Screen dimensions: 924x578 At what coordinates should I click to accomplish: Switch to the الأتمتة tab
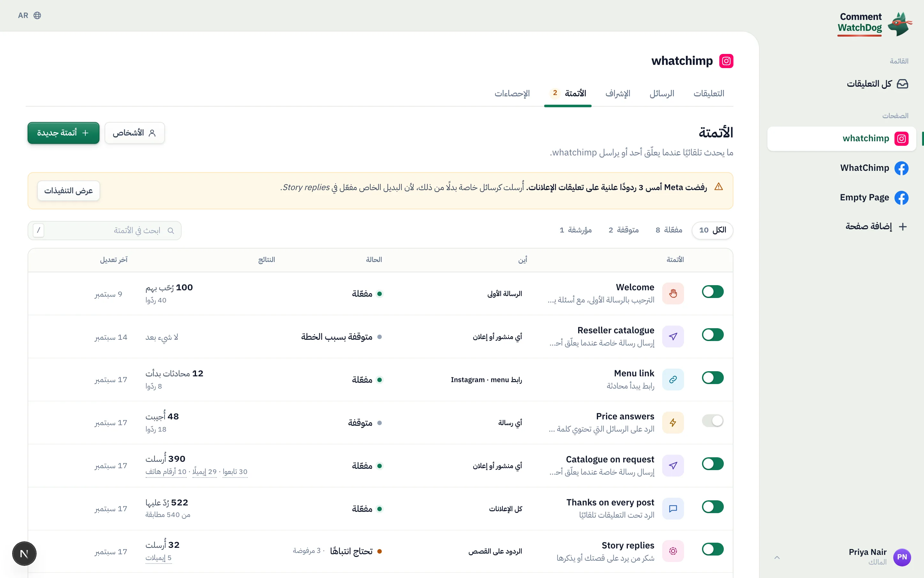[568, 94]
